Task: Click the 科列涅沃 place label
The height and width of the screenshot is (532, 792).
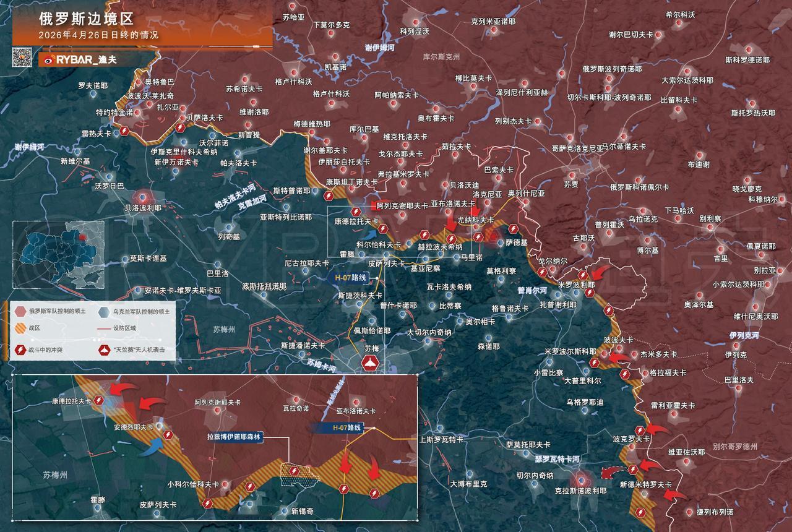Action: (x=415, y=31)
